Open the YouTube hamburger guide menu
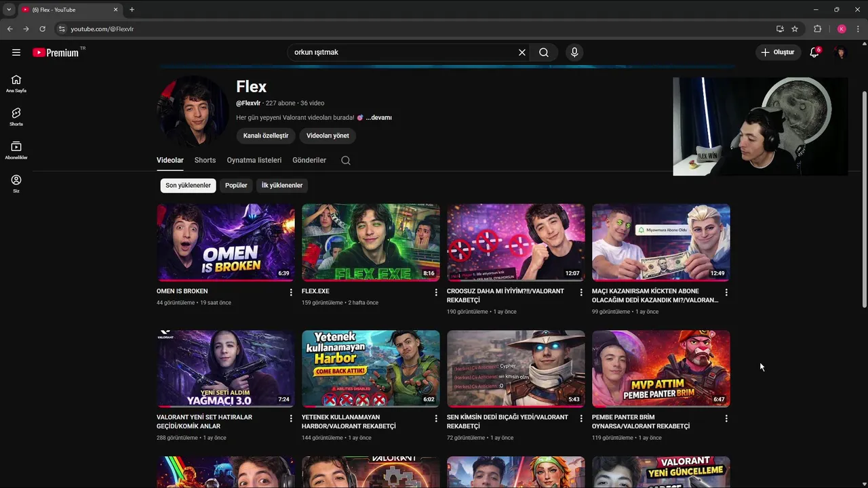The image size is (868, 488). [x=16, y=52]
